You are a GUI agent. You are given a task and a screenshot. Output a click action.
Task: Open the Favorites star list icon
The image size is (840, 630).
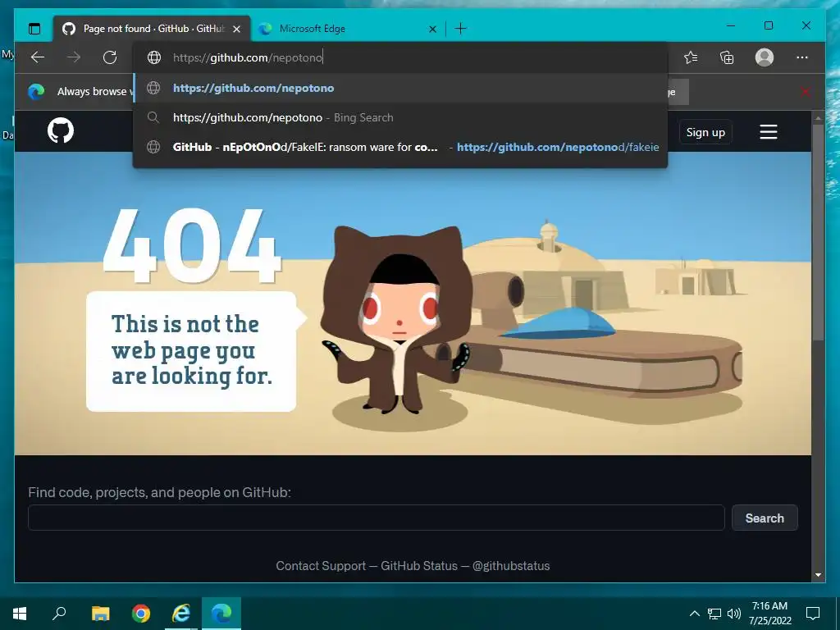pos(691,57)
